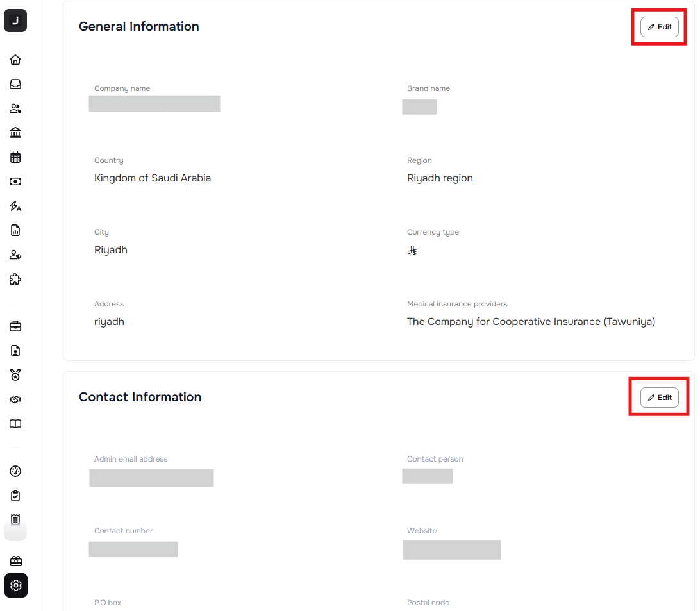Edit the Contact Information section
Viewport: 700px width, 611px height.
coord(660,398)
